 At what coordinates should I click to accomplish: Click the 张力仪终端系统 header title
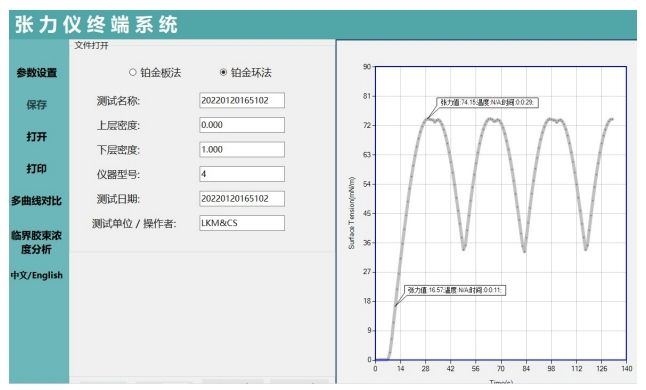(x=96, y=24)
